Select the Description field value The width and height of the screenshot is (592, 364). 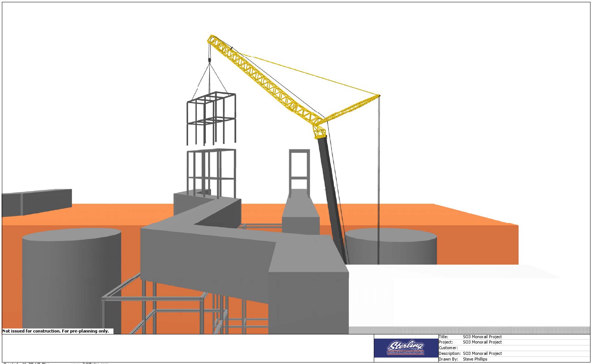pyautogui.click(x=482, y=353)
